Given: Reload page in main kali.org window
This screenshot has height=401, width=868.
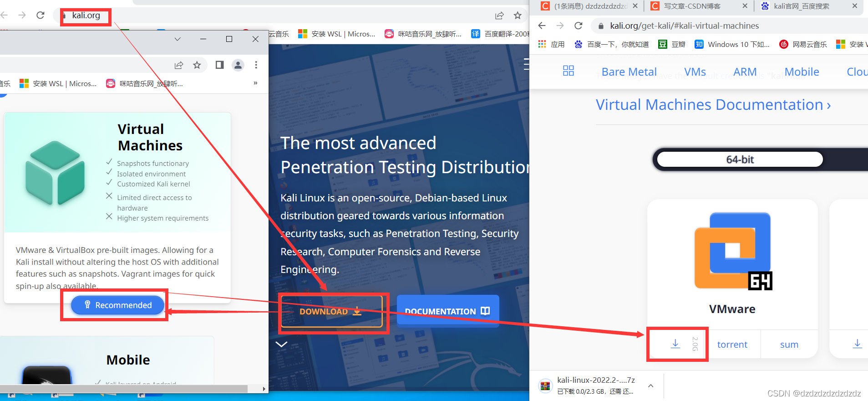Looking at the screenshot, I should pyautogui.click(x=41, y=15).
